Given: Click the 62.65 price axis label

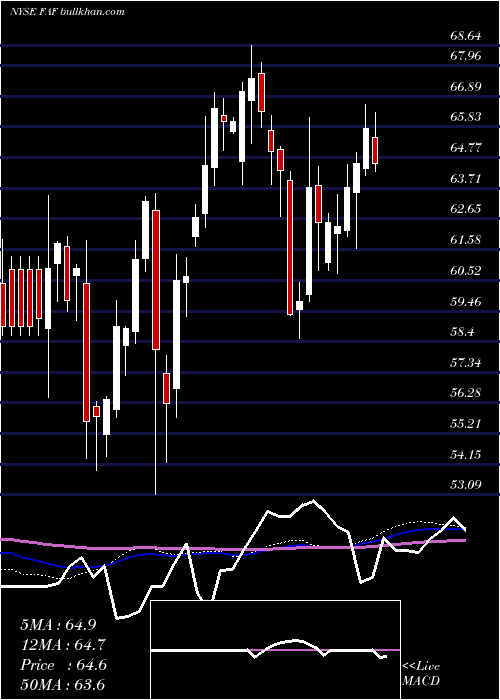Looking at the screenshot, I should point(466,208).
